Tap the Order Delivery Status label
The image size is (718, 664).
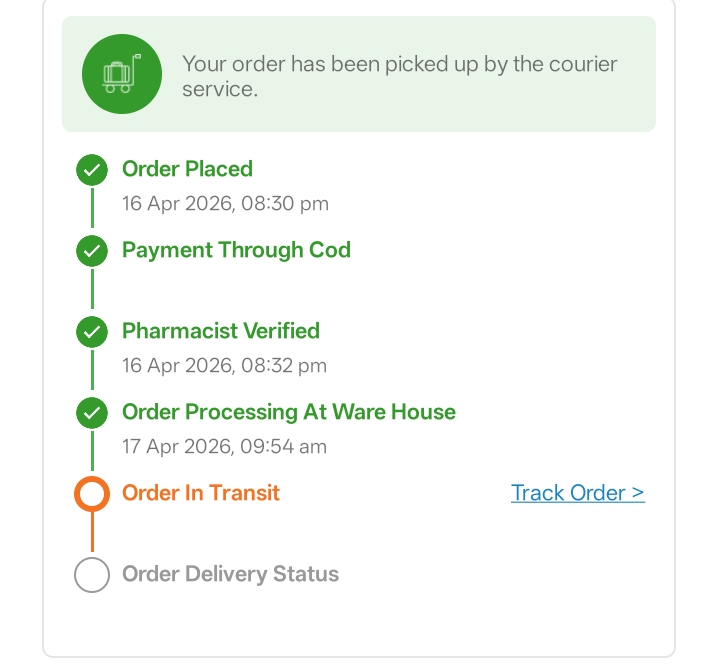(230, 574)
